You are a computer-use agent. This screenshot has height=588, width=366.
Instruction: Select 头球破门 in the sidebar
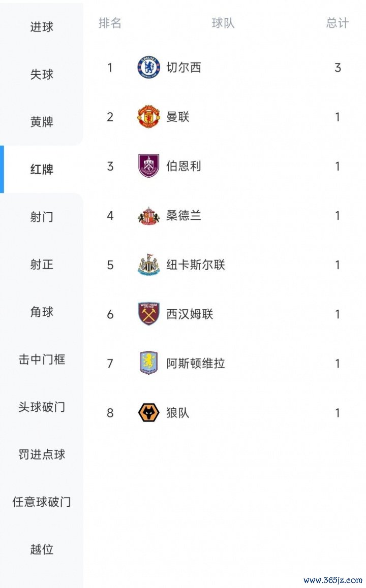42,407
